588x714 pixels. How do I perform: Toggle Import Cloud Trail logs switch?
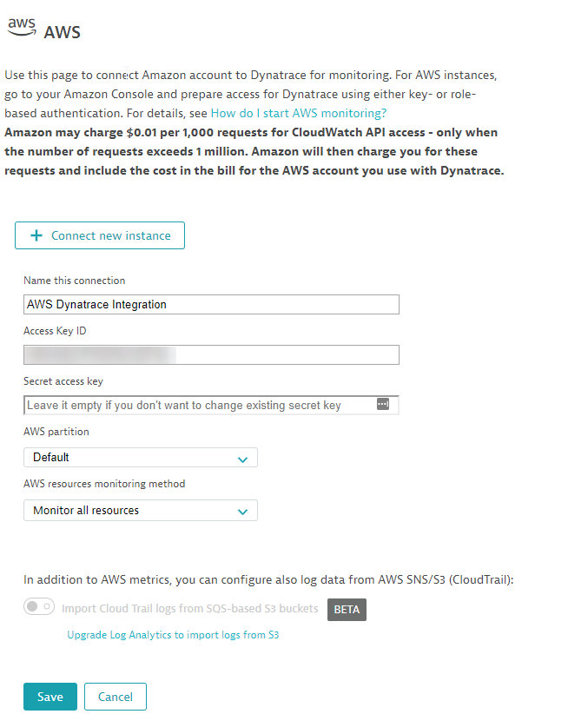pos(39,607)
